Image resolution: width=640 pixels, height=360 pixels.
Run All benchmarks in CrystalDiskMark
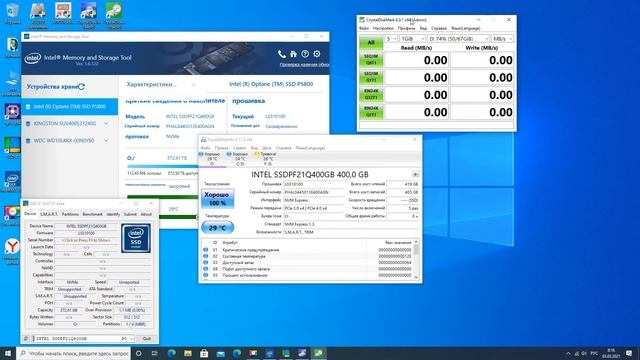[371, 42]
